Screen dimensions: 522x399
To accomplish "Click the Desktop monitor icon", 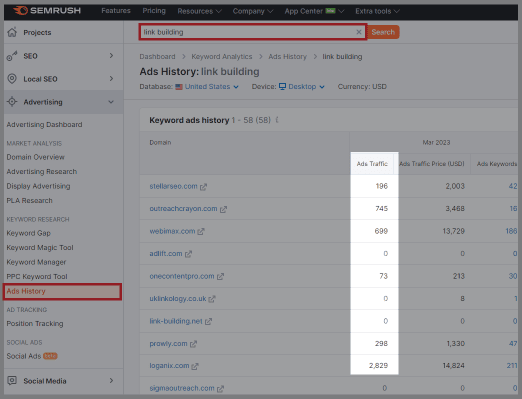I will [x=282, y=86].
